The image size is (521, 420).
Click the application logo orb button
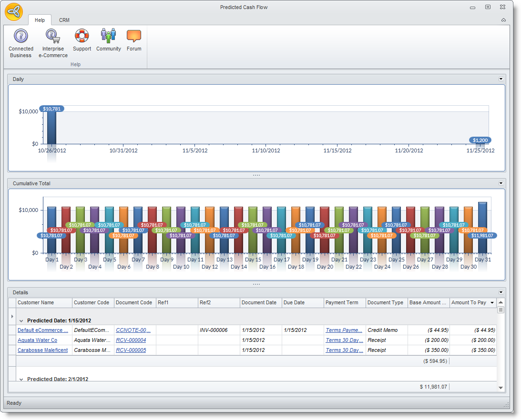tap(14, 12)
